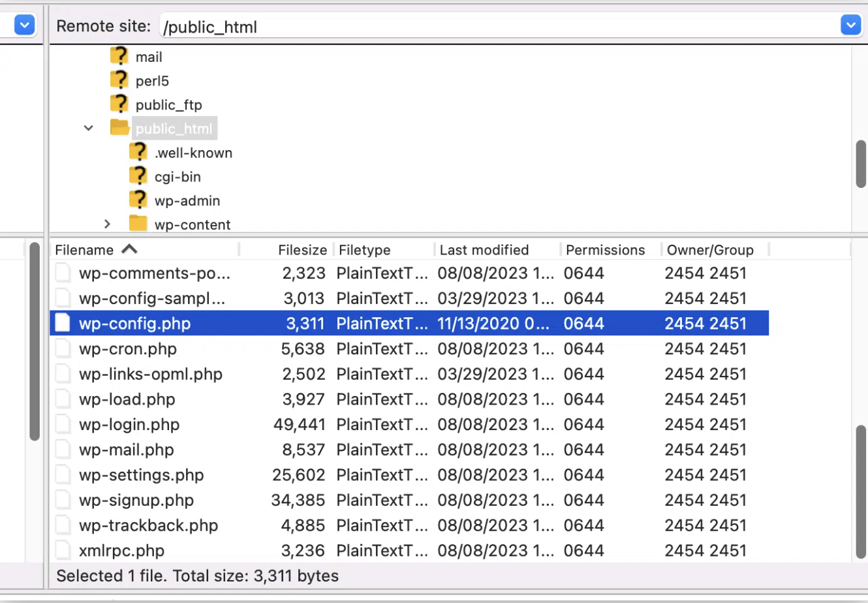Collapse the public_html tree branch
This screenshot has width=868, height=603.
pyautogui.click(x=88, y=128)
